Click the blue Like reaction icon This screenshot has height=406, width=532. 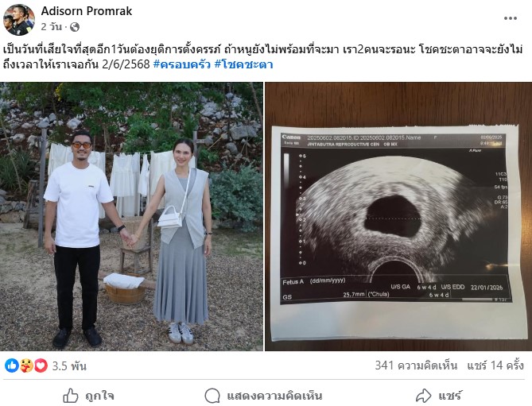click(x=12, y=365)
